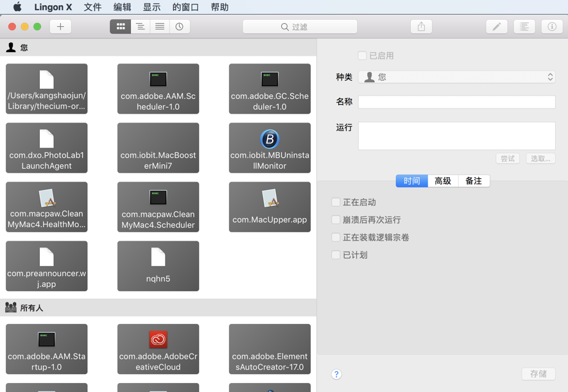Select the nqhn5 job
This screenshot has width=568, height=392.
click(x=158, y=266)
